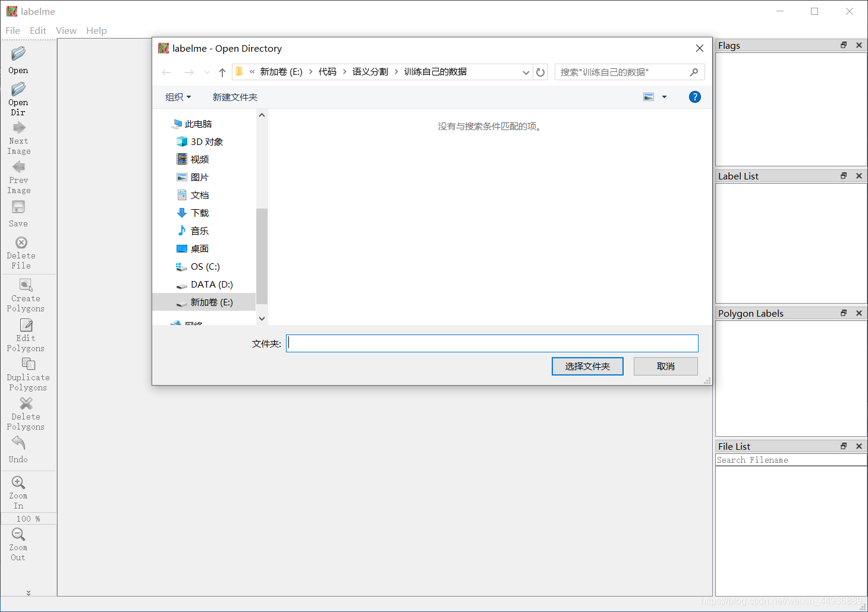This screenshot has height=612, width=868.
Task: Click the Search Filename field
Action: 791,460
